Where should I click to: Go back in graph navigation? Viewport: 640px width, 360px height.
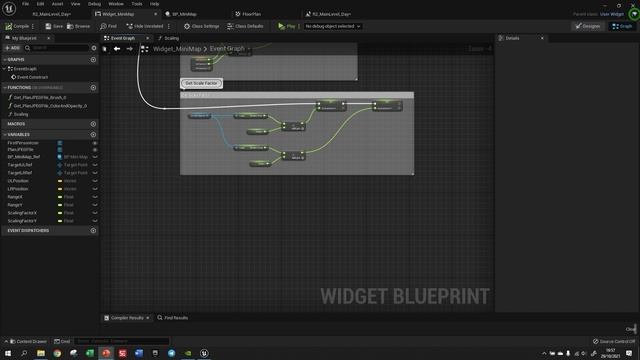117,49
